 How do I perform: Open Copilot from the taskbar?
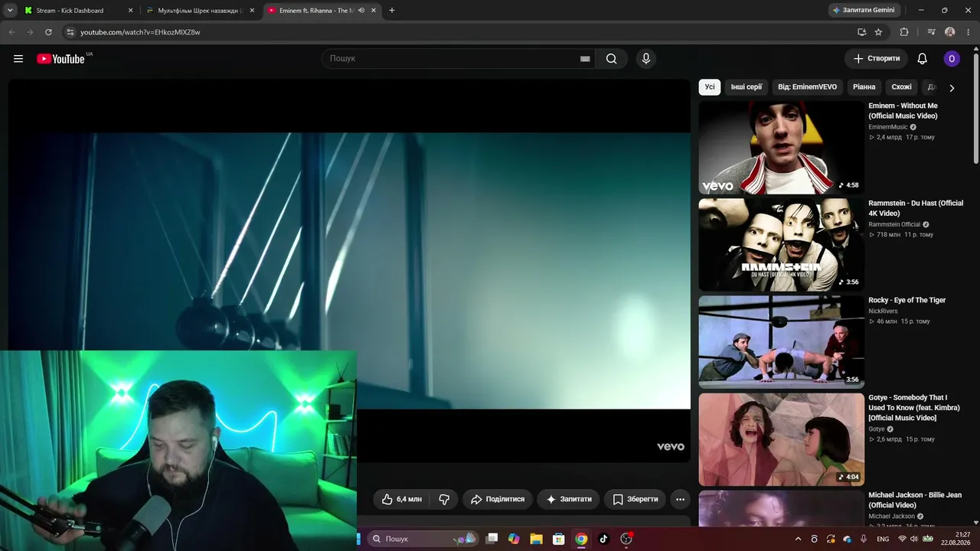[514, 539]
